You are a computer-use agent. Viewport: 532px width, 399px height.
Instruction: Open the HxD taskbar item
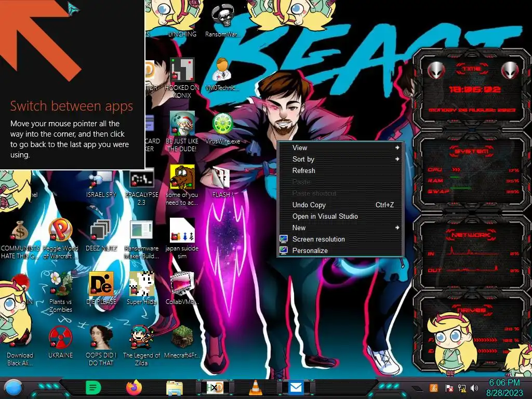coord(215,388)
